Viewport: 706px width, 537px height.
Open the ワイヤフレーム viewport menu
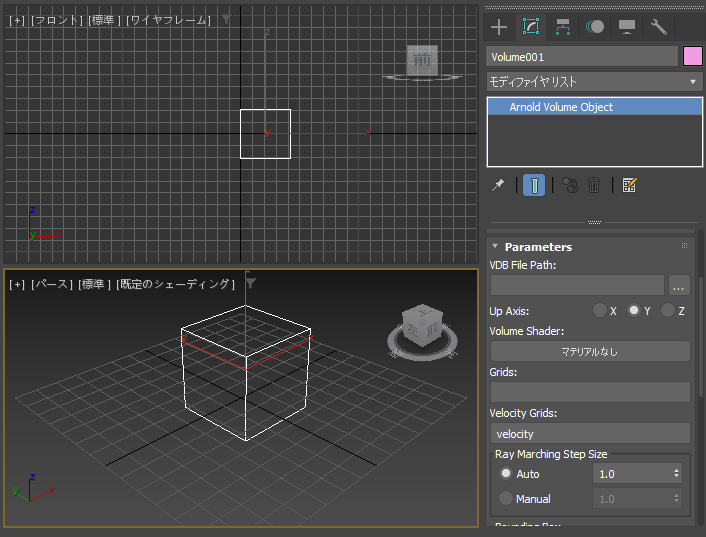click(169, 20)
